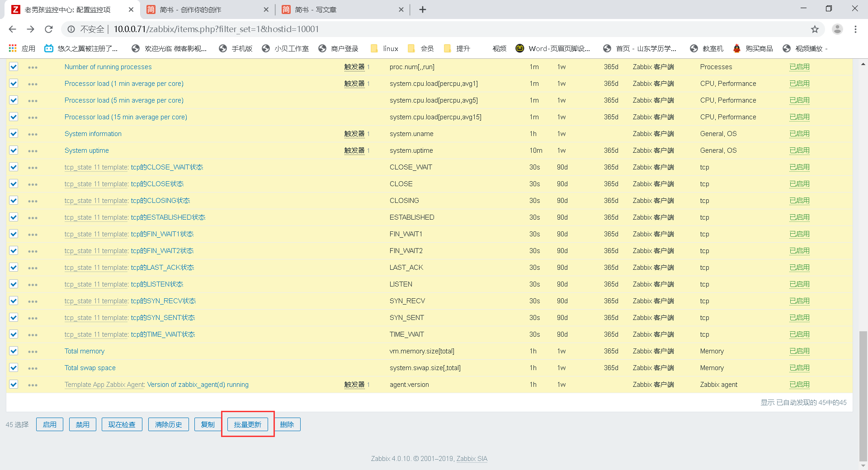Click the scrollbar up arrow
Image resolution: width=868 pixels, height=470 pixels.
coord(863,64)
